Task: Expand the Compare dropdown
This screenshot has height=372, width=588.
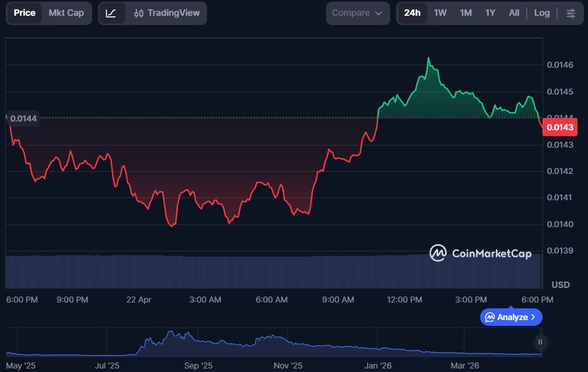Action: point(357,13)
